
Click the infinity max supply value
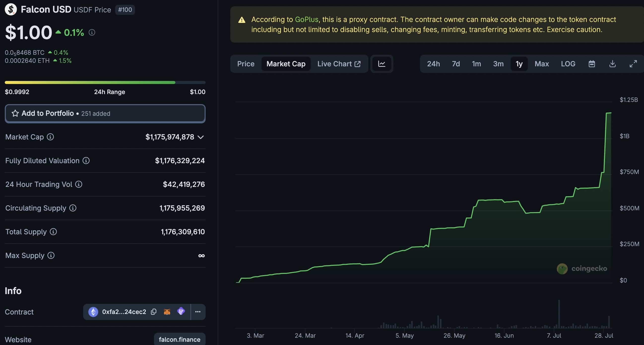coord(202,256)
